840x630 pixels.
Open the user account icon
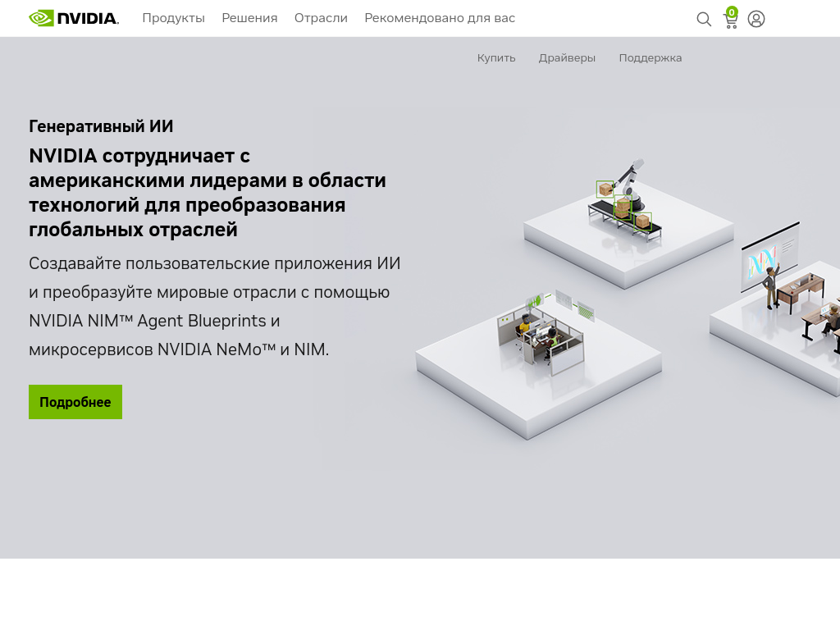(756, 20)
